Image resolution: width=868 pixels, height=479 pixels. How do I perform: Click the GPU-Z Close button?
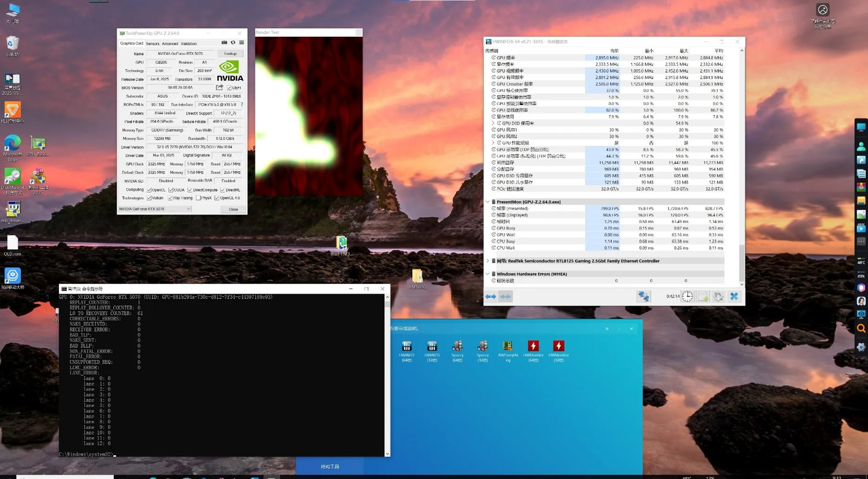point(233,209)
